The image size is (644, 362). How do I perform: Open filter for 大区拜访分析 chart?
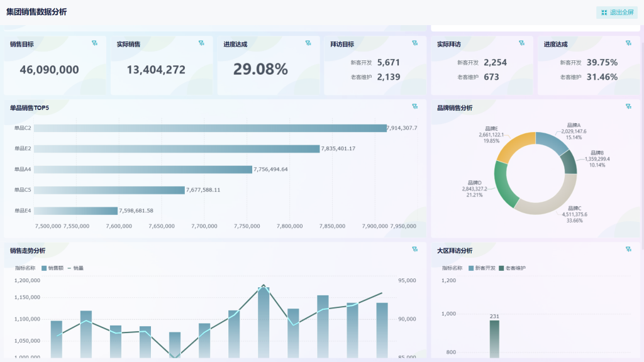click(629, 250)
